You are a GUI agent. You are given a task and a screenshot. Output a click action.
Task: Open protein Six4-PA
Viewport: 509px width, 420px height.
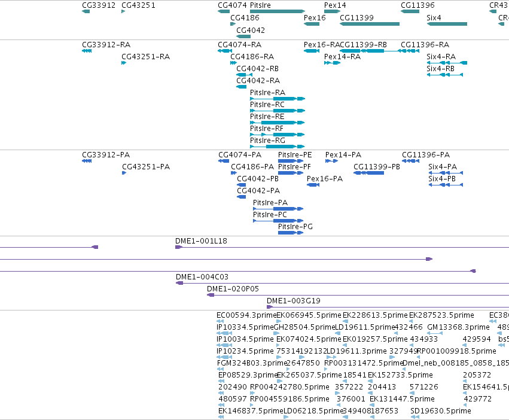coord(443,167)
